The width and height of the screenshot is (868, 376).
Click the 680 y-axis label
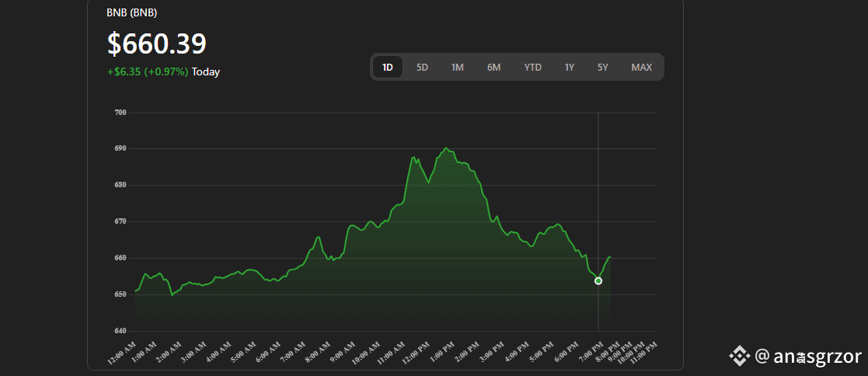tap(120, 185)
